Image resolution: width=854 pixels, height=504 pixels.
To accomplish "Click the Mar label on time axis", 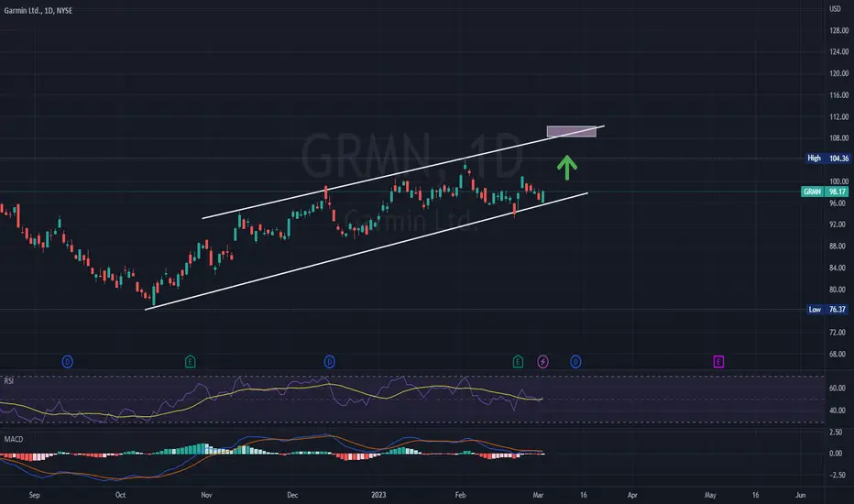I will pyautogui.click(x=538, y=495).
